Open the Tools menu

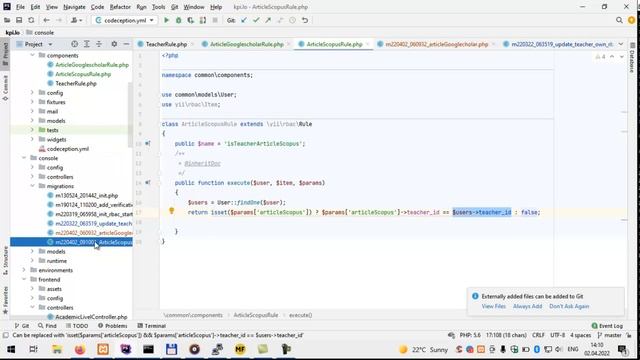pos(158,7)
